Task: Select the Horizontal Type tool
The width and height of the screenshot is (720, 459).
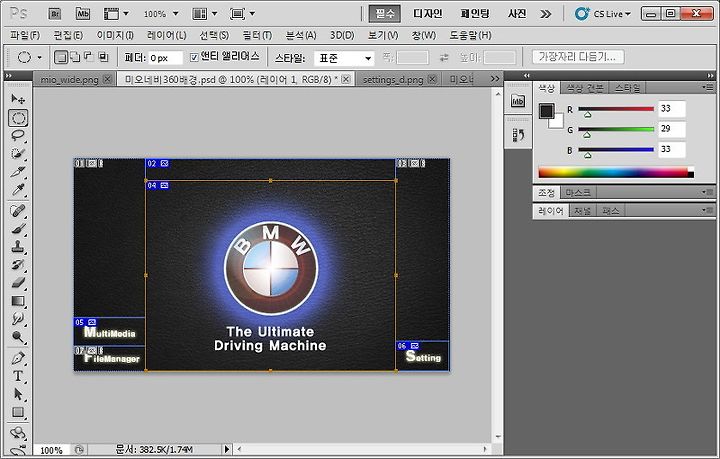Action: (x=18, y=376)
